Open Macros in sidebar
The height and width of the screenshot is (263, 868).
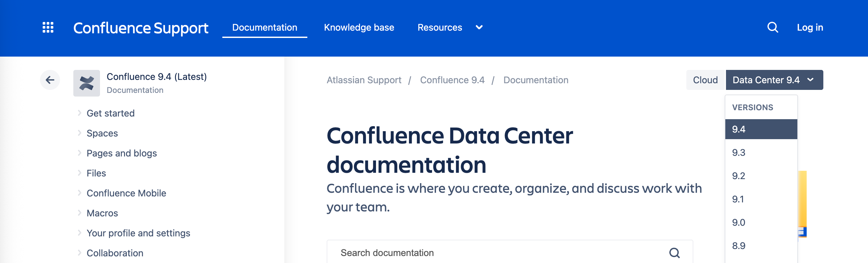102,213
